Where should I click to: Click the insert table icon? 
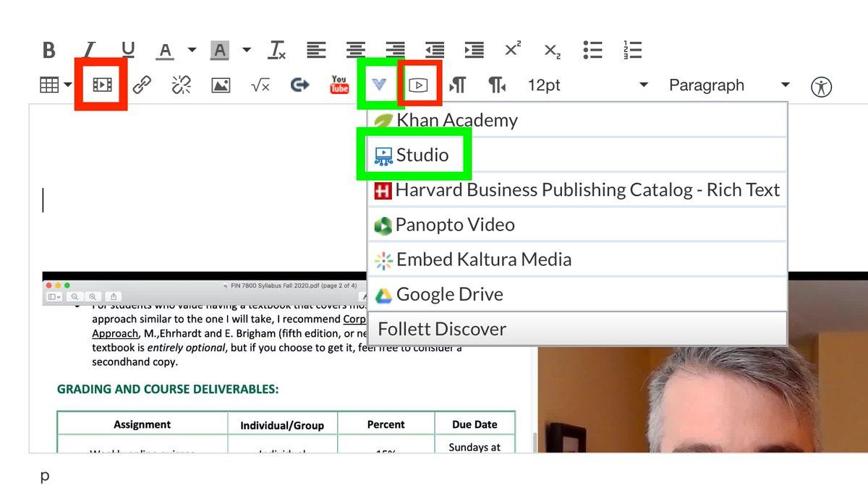(48, 85)
